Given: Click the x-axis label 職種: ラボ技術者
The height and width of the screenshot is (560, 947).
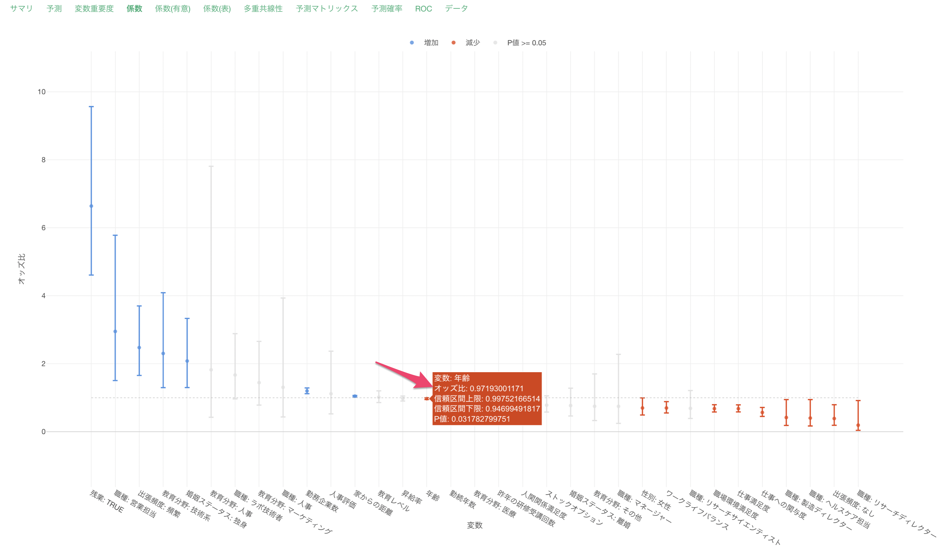Looking at the screenshot, I should coord(258,506).
